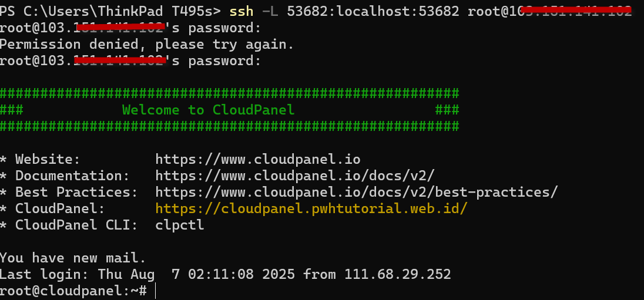Click the last login IP 111.68.29.252
Viewport: 644px width, 300px height.
pyautogui.click(x=398, y=274)
